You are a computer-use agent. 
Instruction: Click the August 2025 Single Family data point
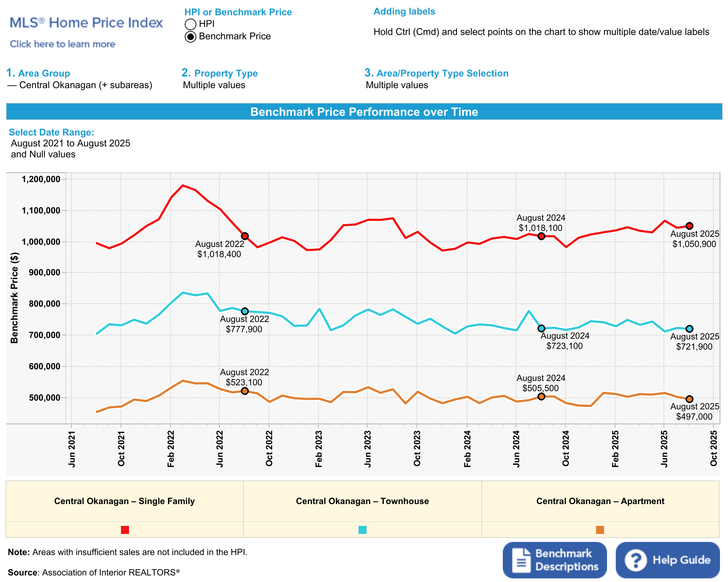pyautogui.click(x=690, y=226)
